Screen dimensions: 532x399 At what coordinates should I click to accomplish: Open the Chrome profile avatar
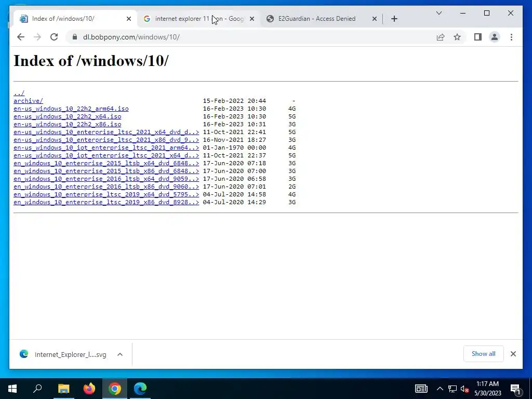point(495,37)
